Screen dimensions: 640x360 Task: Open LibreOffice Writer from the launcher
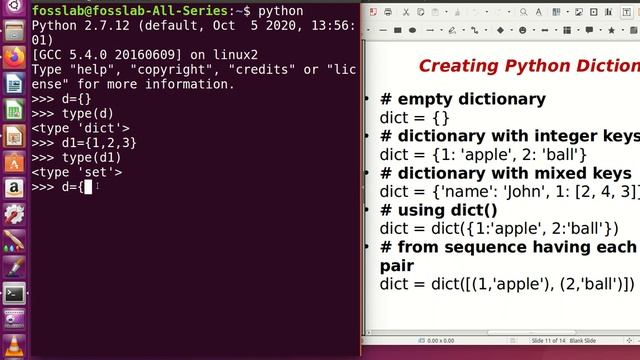point(14,84)
